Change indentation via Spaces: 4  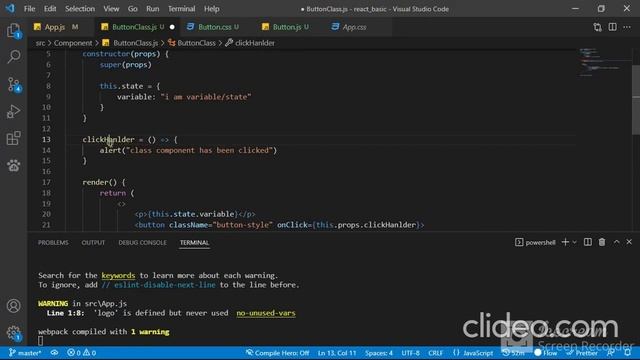click(x=379, y=353)
